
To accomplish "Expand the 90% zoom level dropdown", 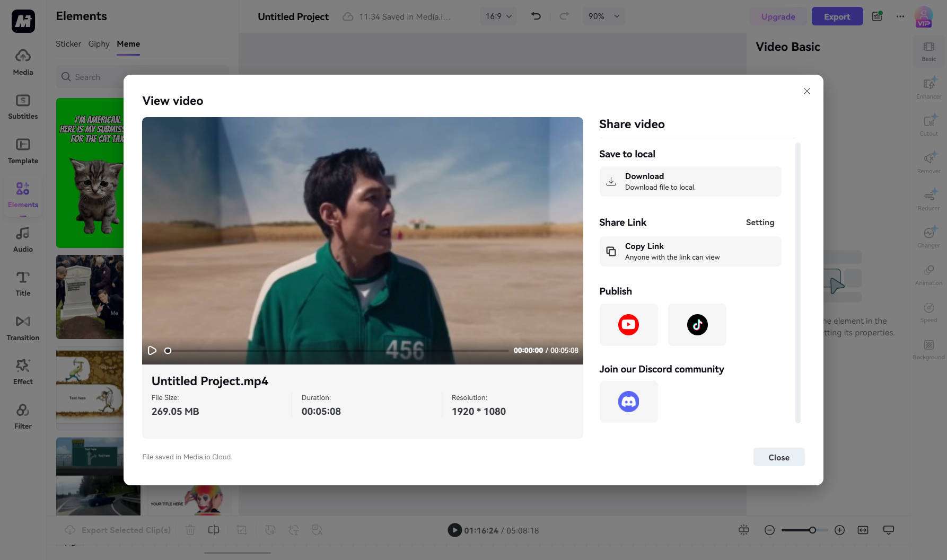I will pos(603,16).
